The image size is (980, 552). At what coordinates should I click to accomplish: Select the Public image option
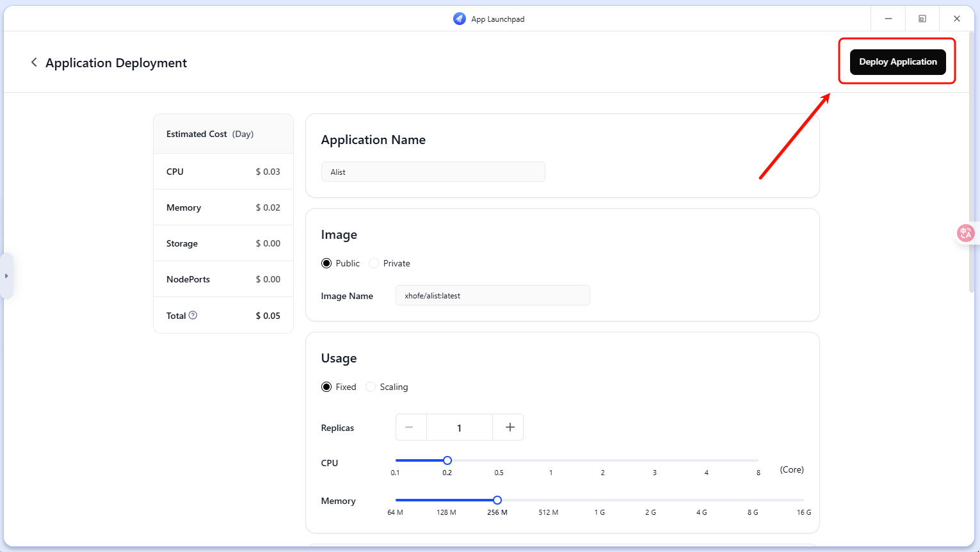[326, 263]
